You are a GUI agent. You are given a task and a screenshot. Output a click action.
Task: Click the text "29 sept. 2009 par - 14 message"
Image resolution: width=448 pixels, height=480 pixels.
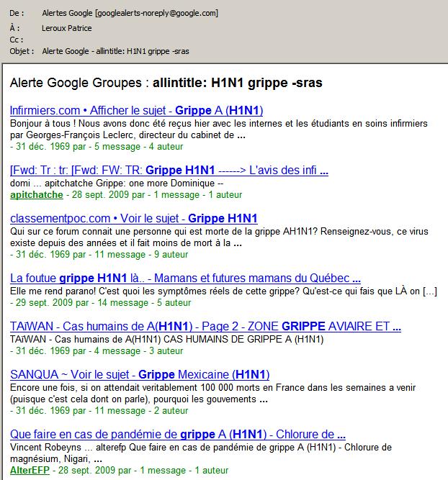[x=82, y=303]
